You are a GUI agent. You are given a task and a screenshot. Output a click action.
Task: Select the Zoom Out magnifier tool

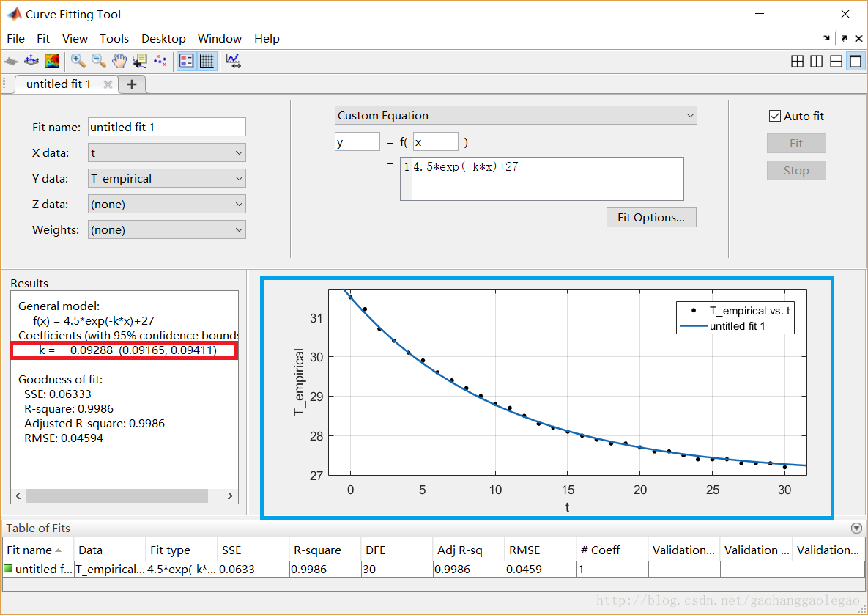click(x=99, y=61)
